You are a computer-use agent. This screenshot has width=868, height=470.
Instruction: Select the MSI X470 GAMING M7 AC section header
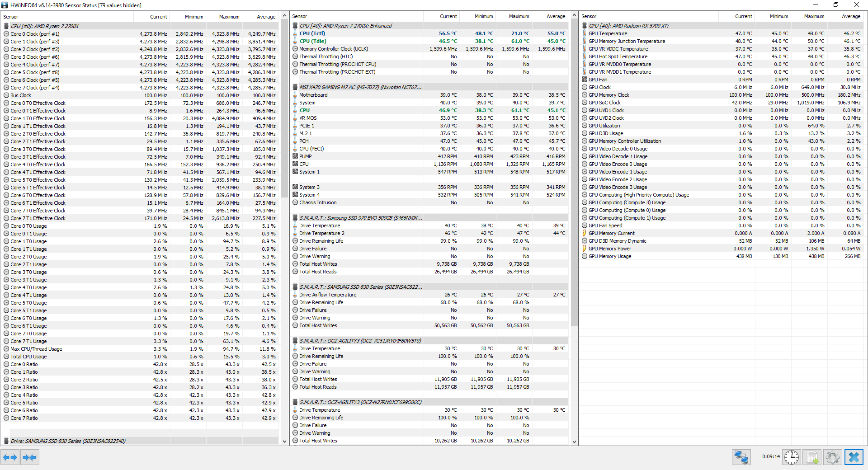click(x=429, y=87)
